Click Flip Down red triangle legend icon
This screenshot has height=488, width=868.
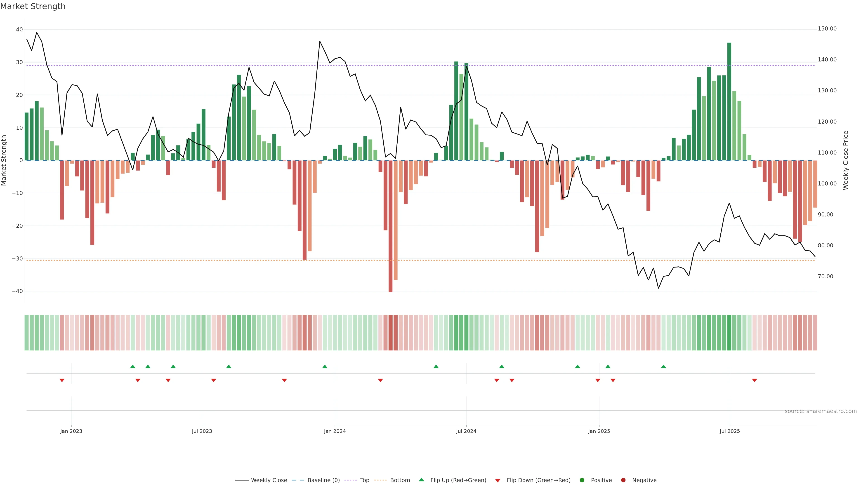pos(498,481)
